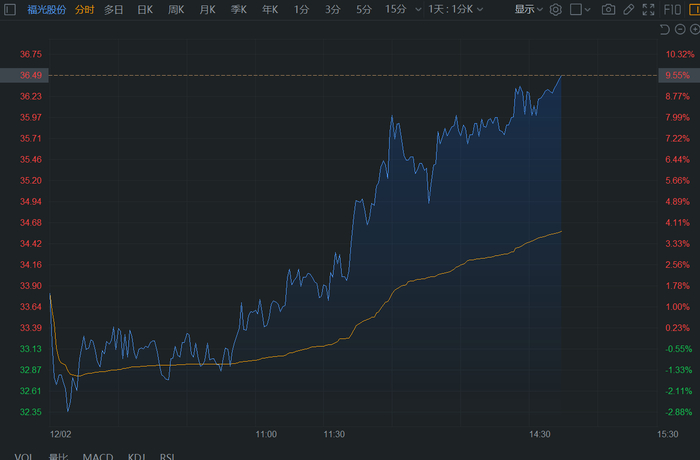Click the 福光股份 stock name
The image size is (700, 460).
[47, 9]
